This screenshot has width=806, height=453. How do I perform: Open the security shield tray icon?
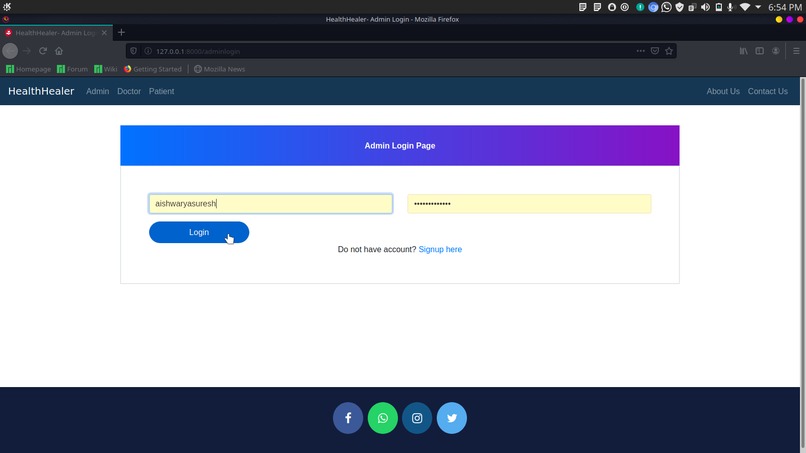(x=680, y=7)
